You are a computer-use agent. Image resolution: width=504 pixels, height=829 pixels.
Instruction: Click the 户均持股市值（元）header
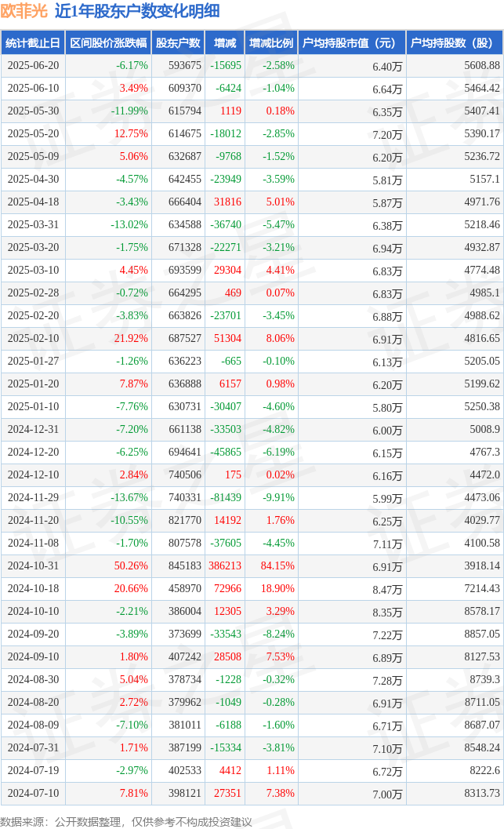pos(353,43)
